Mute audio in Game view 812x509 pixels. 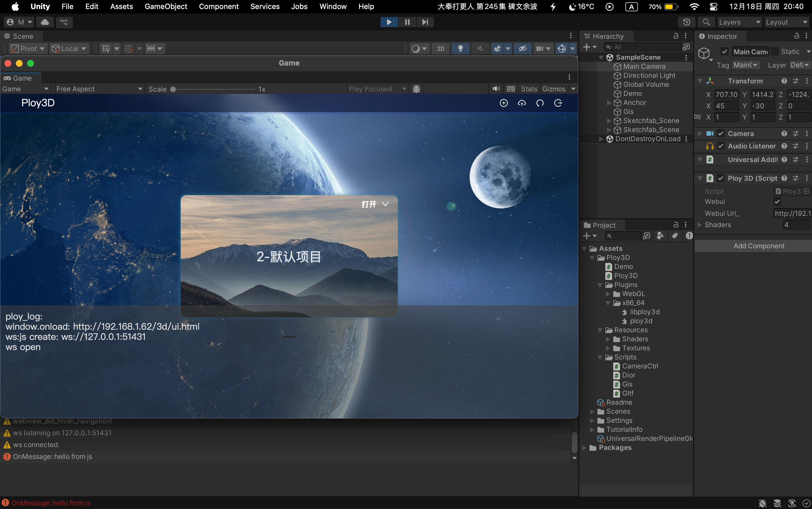(x=496, y=89)
